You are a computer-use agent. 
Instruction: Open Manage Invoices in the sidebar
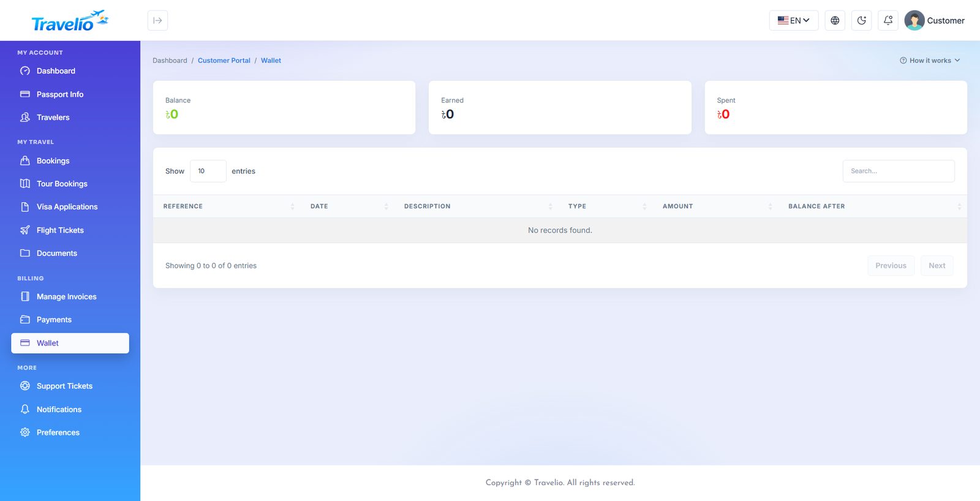tap(70, 296)
